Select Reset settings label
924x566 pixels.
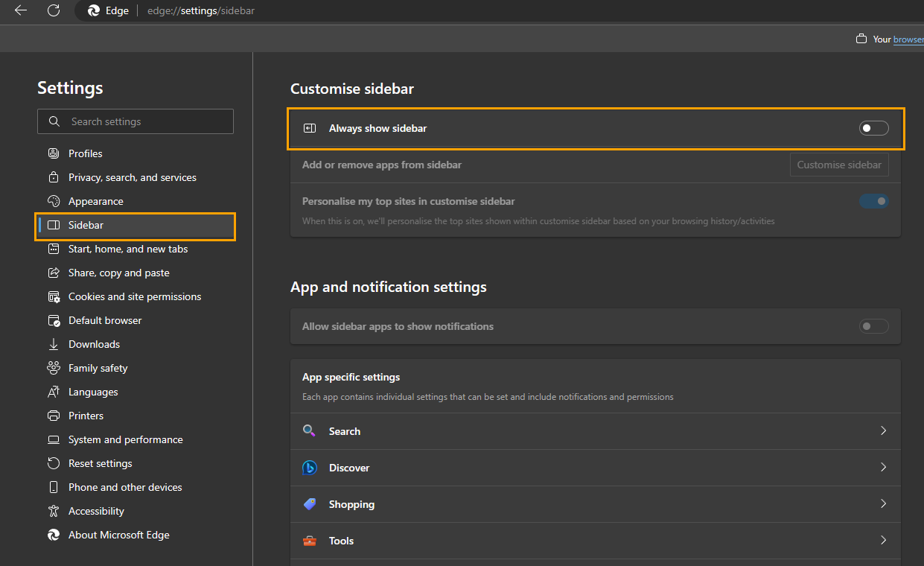(101, 463)
